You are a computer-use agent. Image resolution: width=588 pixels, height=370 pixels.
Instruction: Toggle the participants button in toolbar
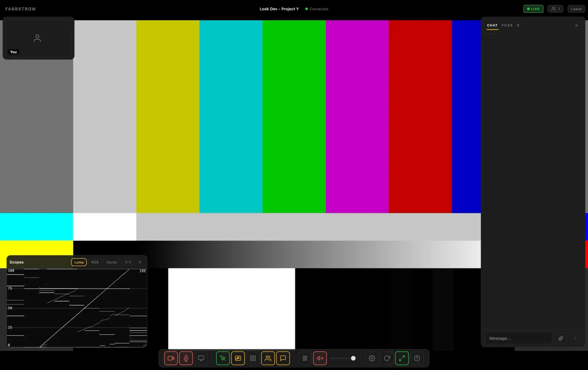click(x=268, y=358)
